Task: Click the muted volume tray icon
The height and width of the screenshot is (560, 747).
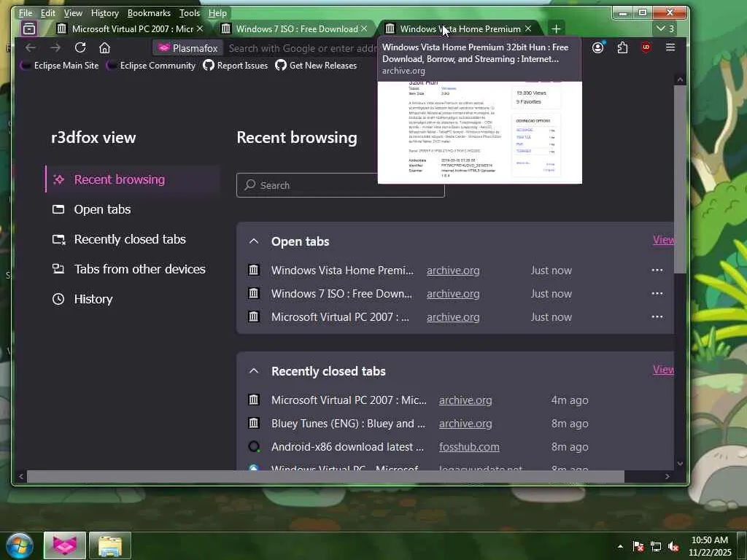Action: tap(673, 547)
